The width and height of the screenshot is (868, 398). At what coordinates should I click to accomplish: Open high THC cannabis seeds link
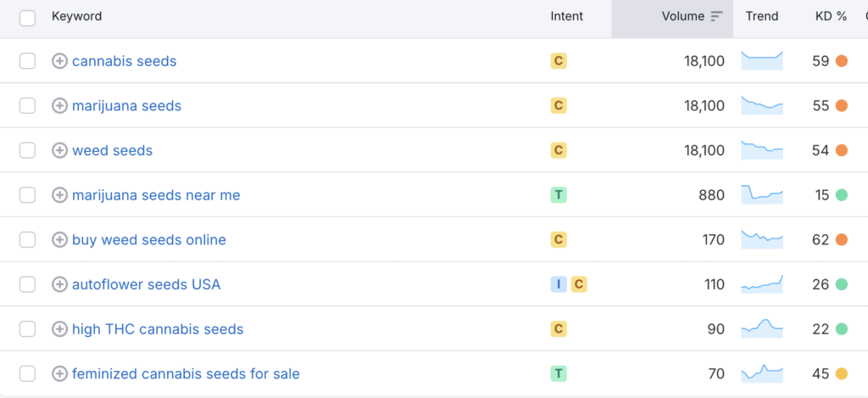point(158,329)
